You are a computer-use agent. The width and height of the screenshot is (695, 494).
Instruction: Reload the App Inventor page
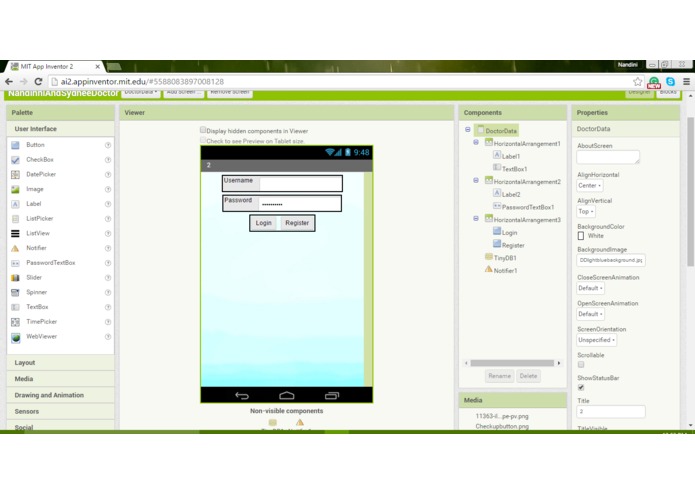[x=38, y=82]
